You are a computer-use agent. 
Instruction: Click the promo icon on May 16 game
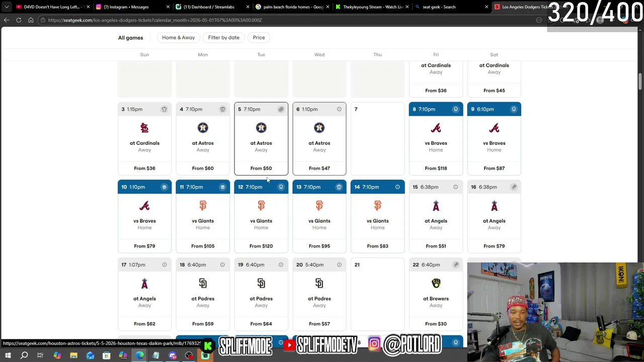pyautogui.click(x=514, y=187)
